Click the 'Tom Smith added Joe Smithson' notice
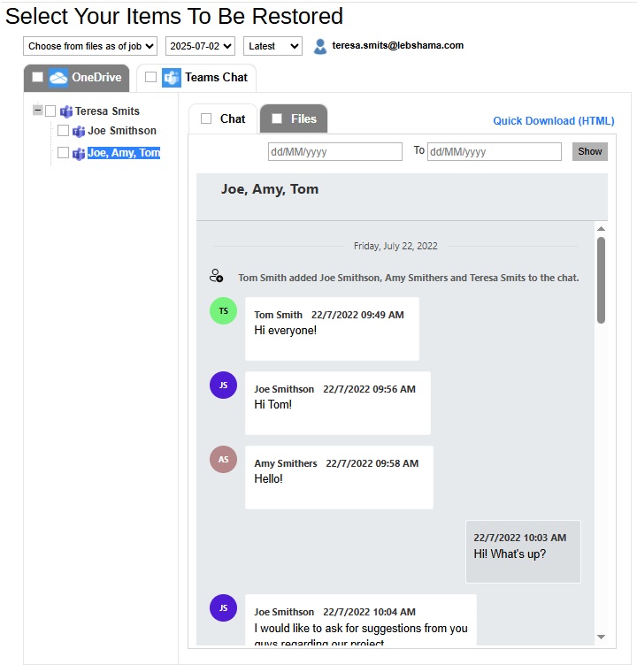Screen dimensions: 637x672 point(409,278)
